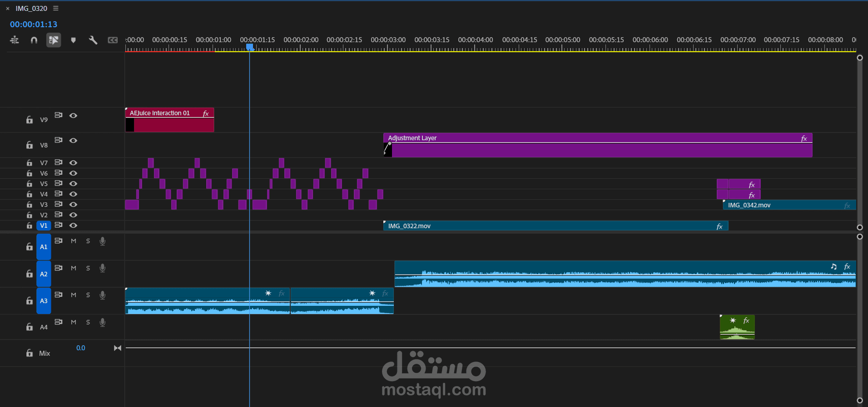The image size is (868, 407).
Task: Toggle linked selection icon
Action: [54, 40]
